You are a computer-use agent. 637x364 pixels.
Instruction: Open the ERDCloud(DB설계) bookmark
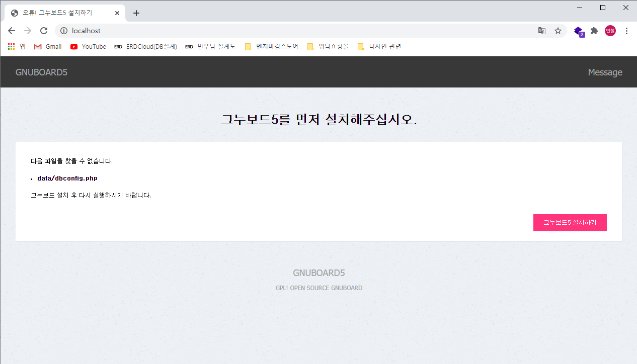[x=146, y=46]
